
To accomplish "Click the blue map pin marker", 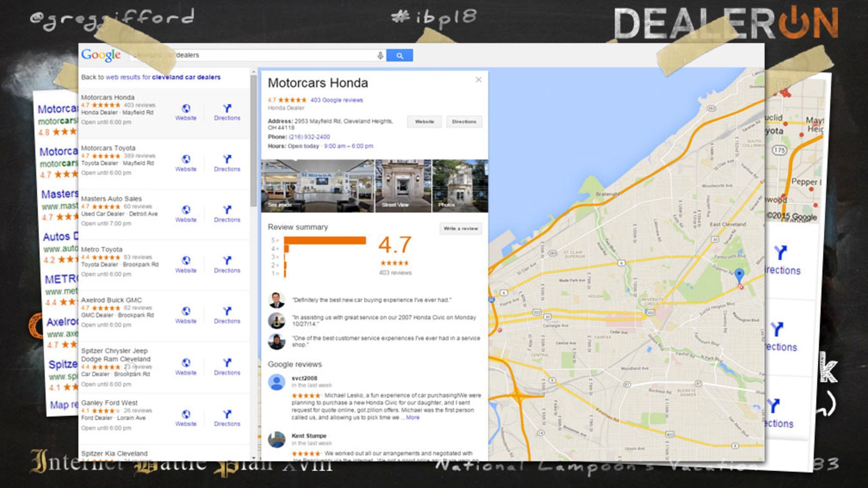I will [739, 275].
